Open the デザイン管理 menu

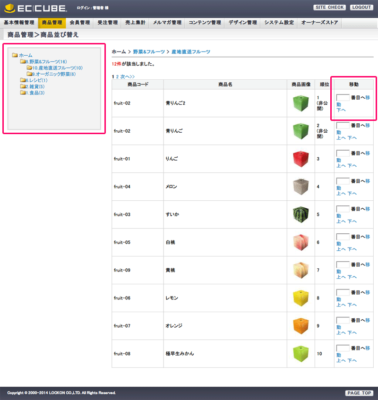pos(243,23)
